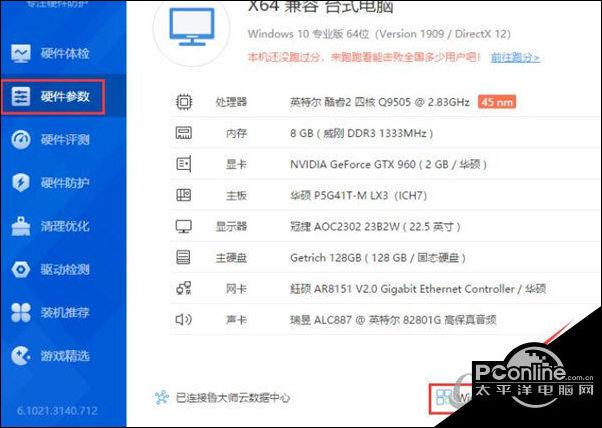This screenshot has width=602, height=428.
Task: Click motherboard value 华硕 P5G41T-M LX3
Action: pyautogui.click(x=359, y=196)
